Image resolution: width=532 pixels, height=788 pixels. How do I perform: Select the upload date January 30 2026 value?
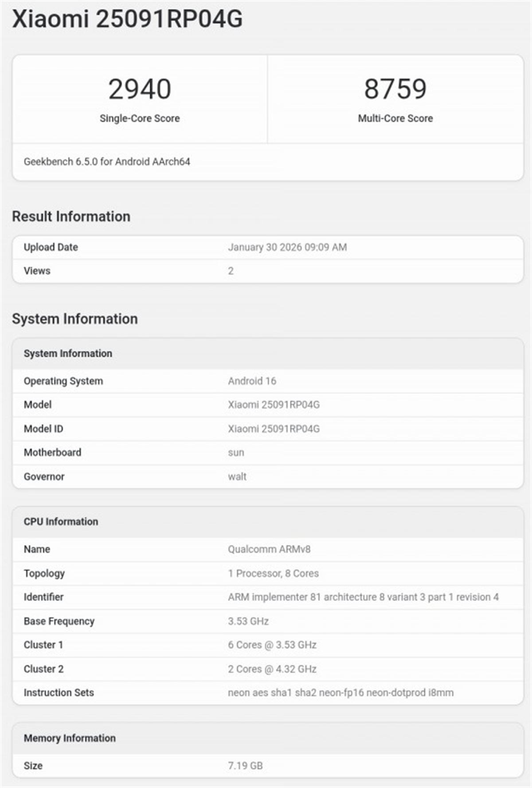click(x=287, y=247)
